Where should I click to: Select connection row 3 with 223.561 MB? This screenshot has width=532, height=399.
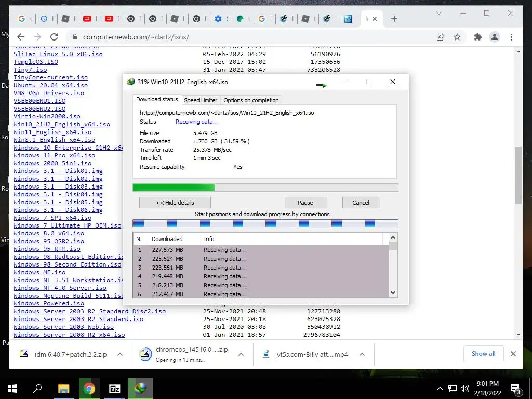261,268
